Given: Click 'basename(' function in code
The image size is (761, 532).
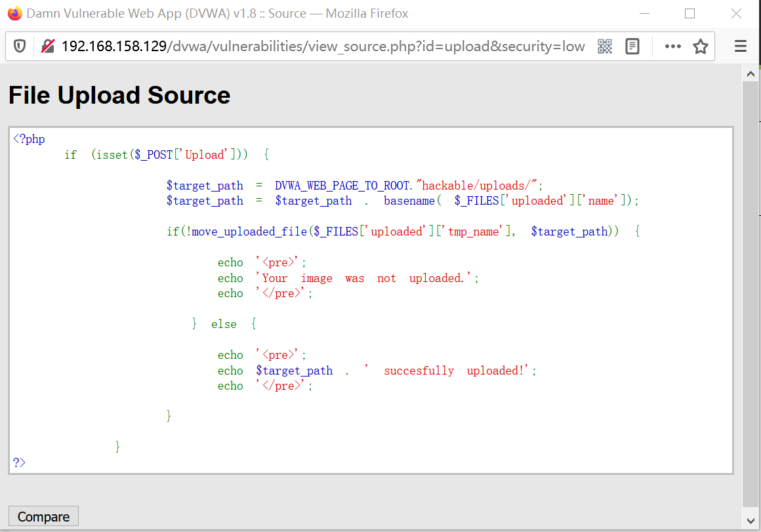Looking at the screenshot, I should coord(413,201).
